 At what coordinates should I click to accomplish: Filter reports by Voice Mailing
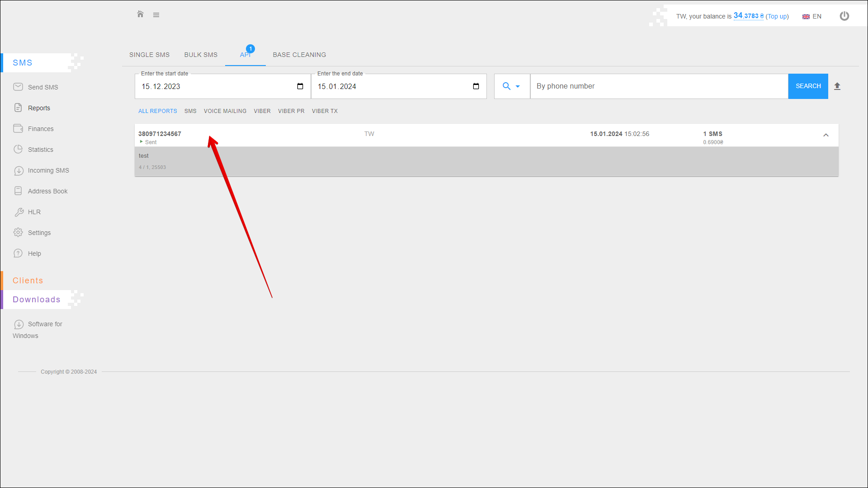[225, 111]
